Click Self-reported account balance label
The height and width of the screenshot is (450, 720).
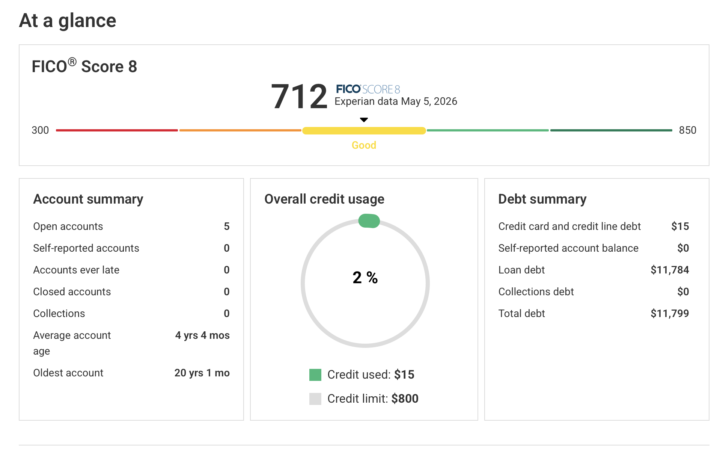tap(568, 248)
